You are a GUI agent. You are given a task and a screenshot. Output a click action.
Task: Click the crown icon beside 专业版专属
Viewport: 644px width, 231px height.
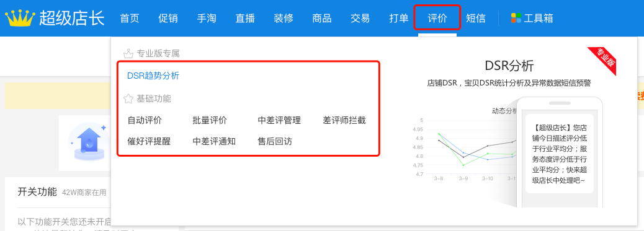128,53
